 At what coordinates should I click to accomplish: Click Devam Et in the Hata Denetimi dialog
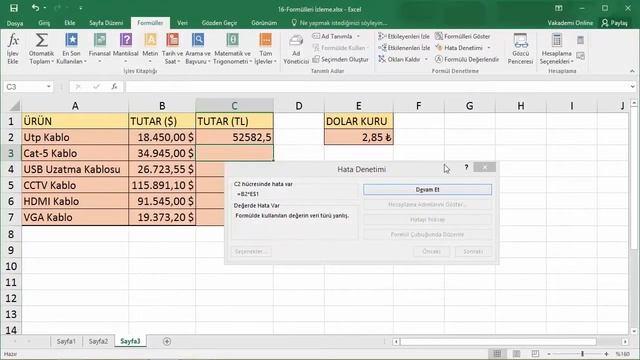click(427, 189)
